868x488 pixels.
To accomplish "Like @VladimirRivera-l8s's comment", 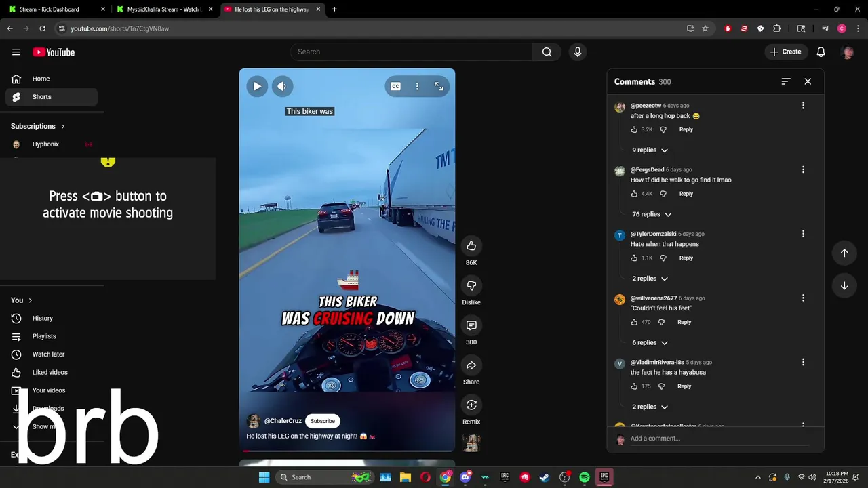I will click(635, 386).
